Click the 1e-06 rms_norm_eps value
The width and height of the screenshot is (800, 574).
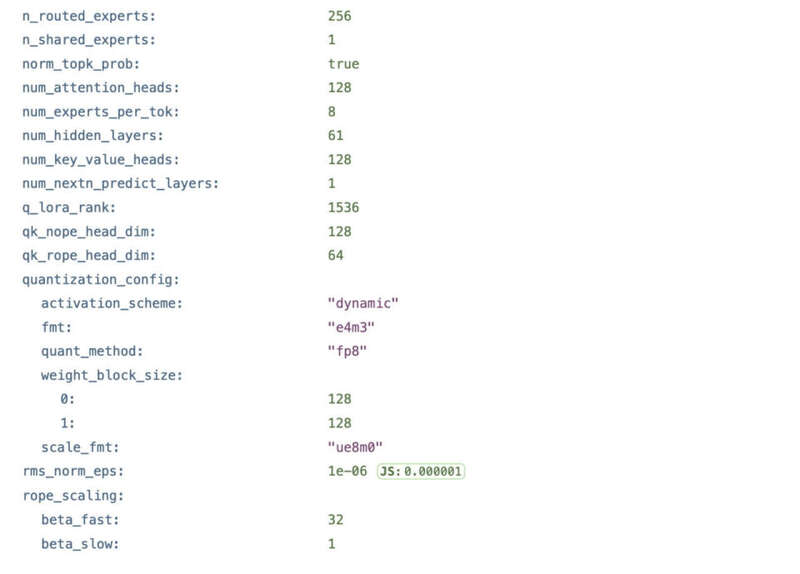pyautogui.click(x=347, y=472)
